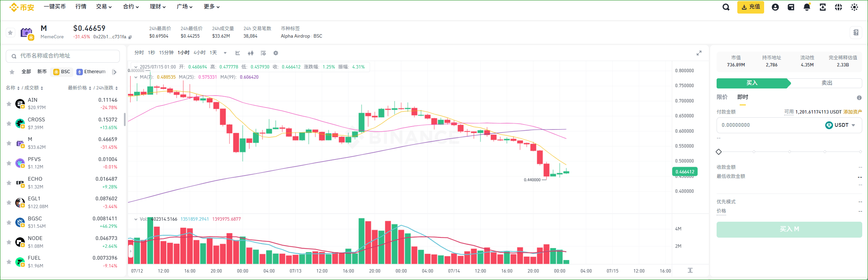Click the candlestick chart style icon
Viewport: 868px width, 280px height.
coord(251,53)
